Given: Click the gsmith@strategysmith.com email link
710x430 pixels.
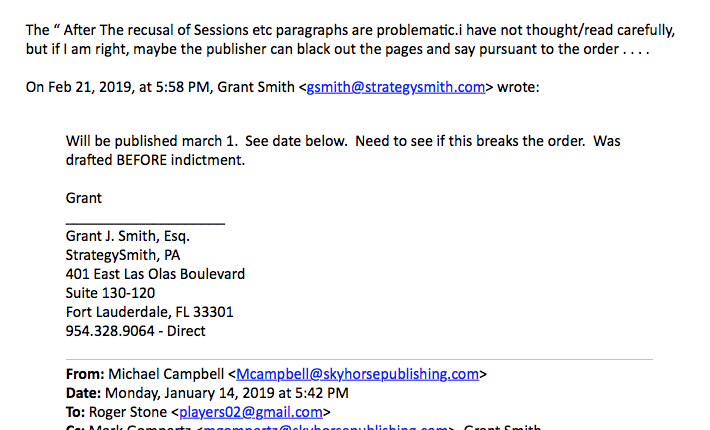Looking at the screenshot, I should click(x=397, y=87).
